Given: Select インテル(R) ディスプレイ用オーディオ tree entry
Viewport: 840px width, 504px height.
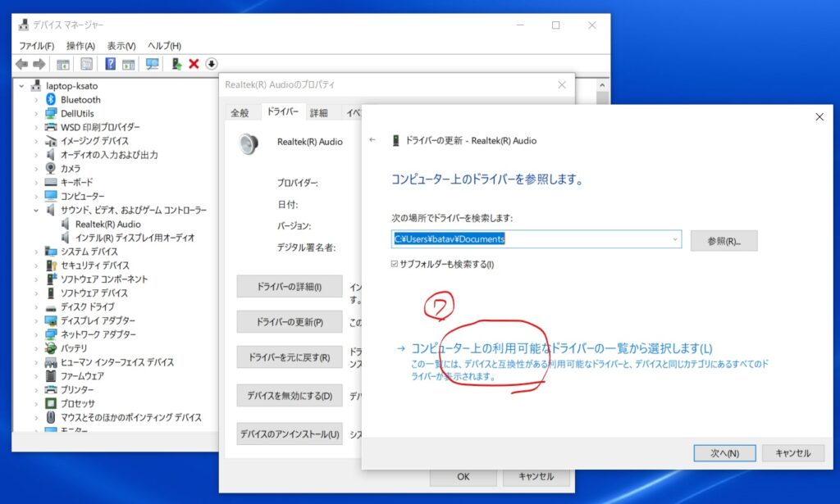Looking at the screenshot, I should pyautogui.click(x=135, y=238).
